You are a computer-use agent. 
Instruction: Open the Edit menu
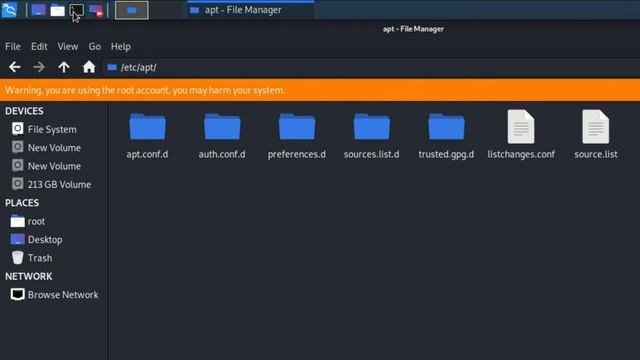coord(39,47)
